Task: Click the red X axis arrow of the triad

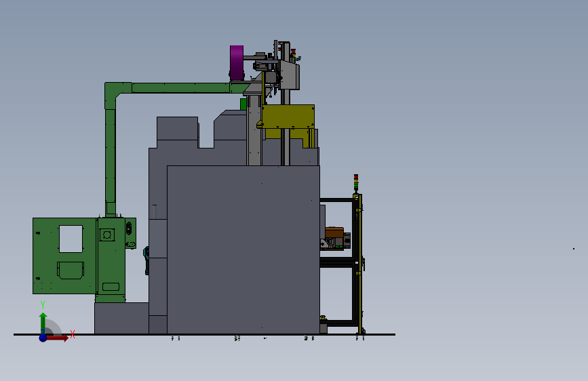Action: pos(58,338)
